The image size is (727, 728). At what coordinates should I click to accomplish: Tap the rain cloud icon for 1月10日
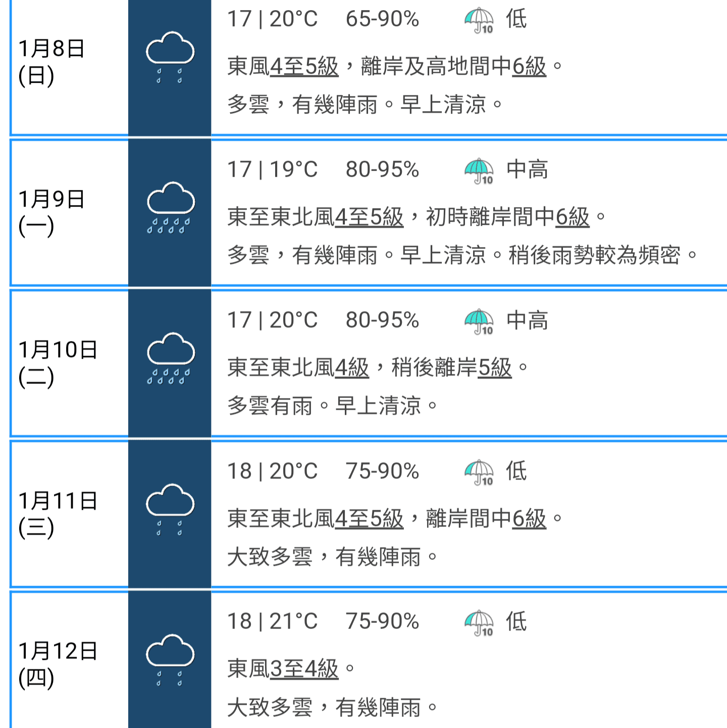171,358
